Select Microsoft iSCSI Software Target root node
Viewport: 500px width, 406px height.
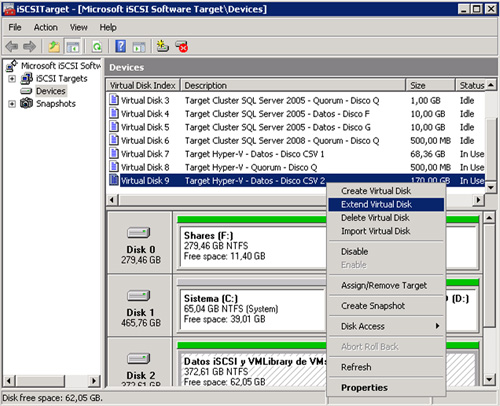click(60, 66)
